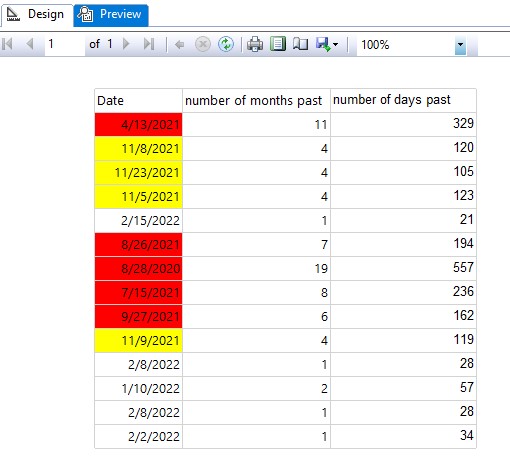510x462 pixels.
Task: Jump to the last page
Action: point(149,44)
